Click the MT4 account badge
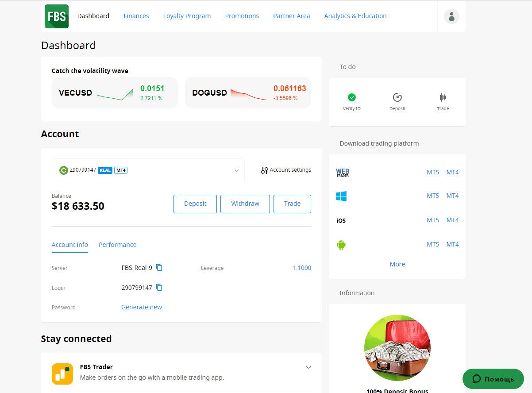This screenshot has width=532, height=393. (x=121, y=170)
